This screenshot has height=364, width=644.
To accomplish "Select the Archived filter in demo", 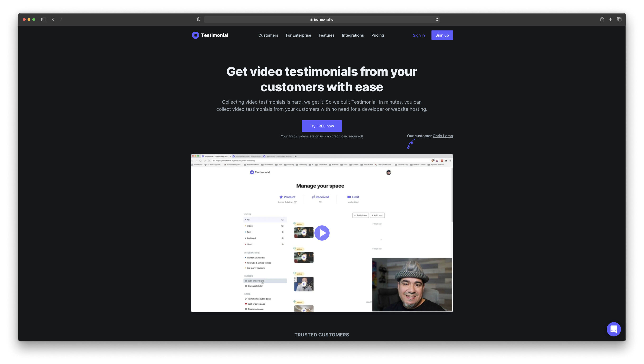I will click(265, 238).
